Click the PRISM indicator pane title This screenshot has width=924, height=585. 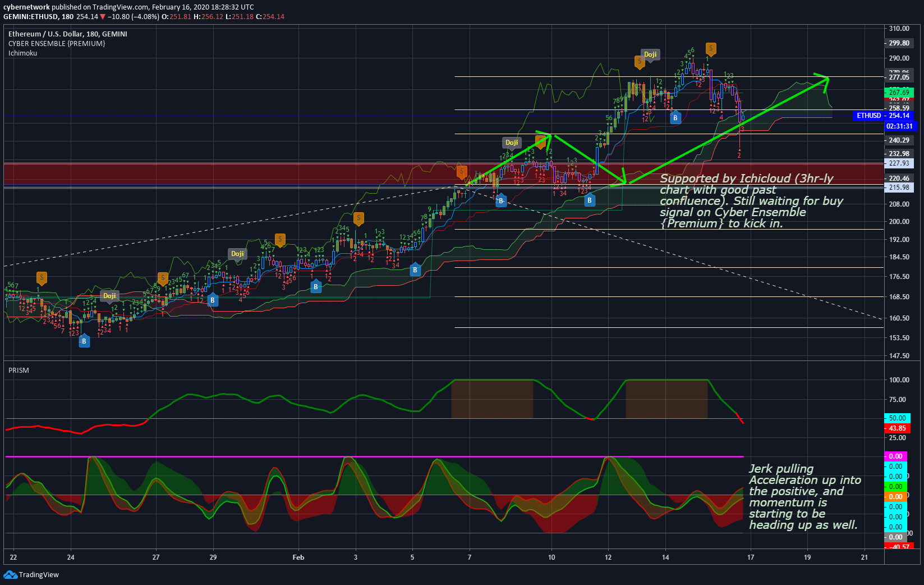[x=19, y=371]
